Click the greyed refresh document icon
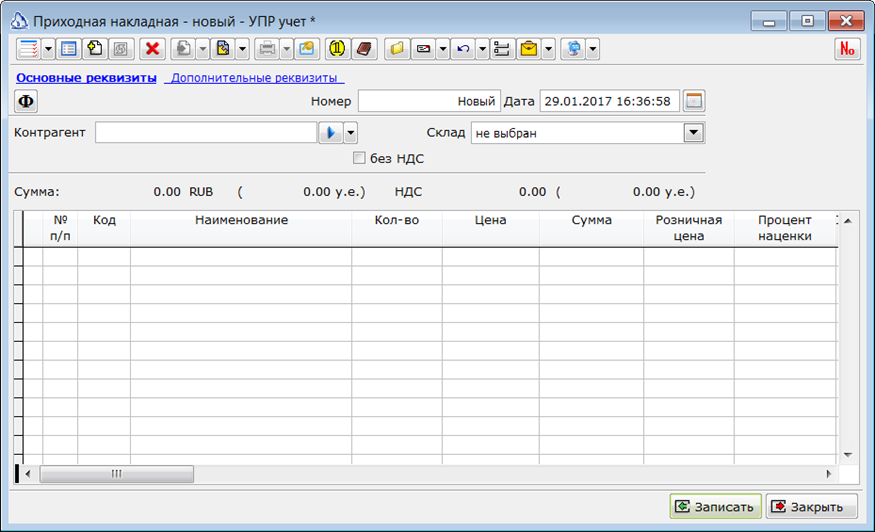Image resolution: width=875 pixels, height=532 pixels. point(121,49)
